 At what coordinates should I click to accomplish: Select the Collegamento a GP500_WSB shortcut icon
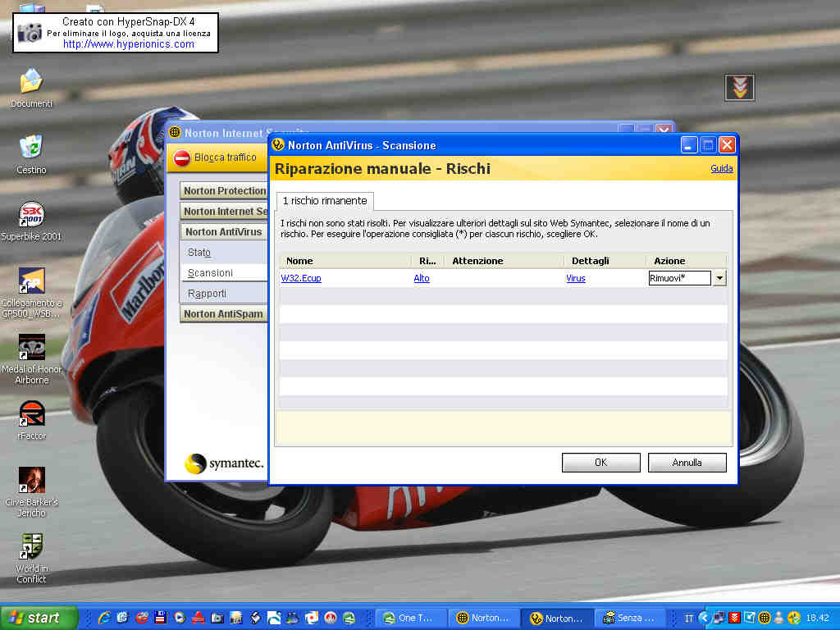[x=31, y=281]
